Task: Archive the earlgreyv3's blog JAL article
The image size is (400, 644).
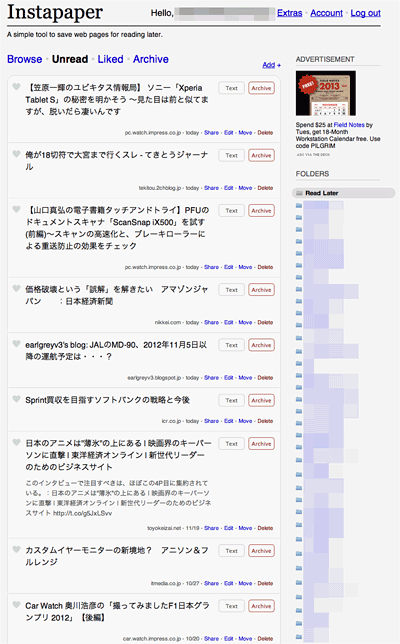Action: (x=261, y=345)
